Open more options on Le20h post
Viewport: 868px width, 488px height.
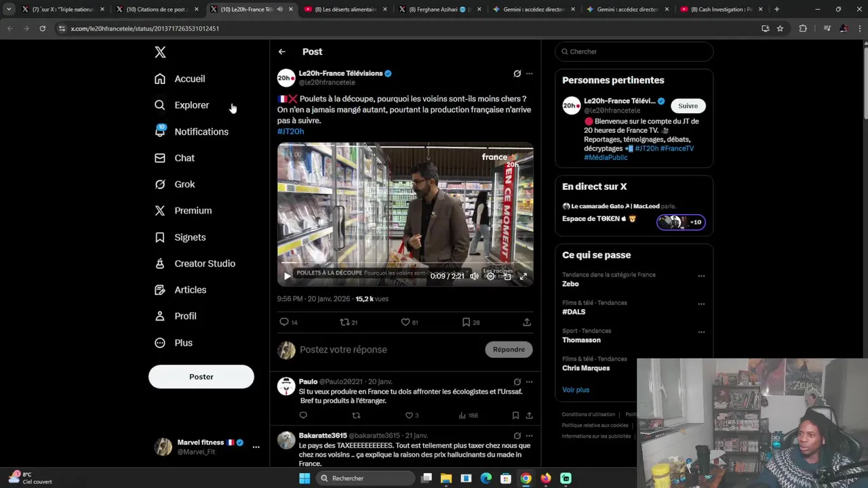pos(530,73)
